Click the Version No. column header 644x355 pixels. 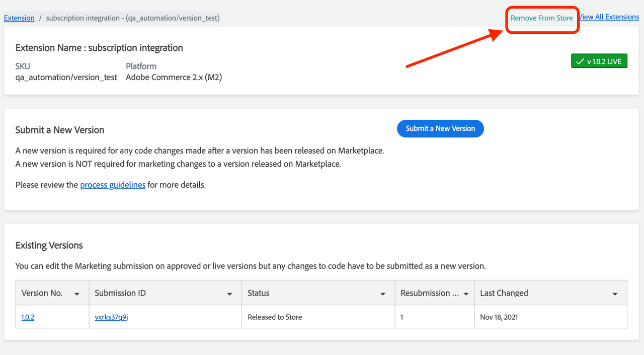click(x=52, y=293)
